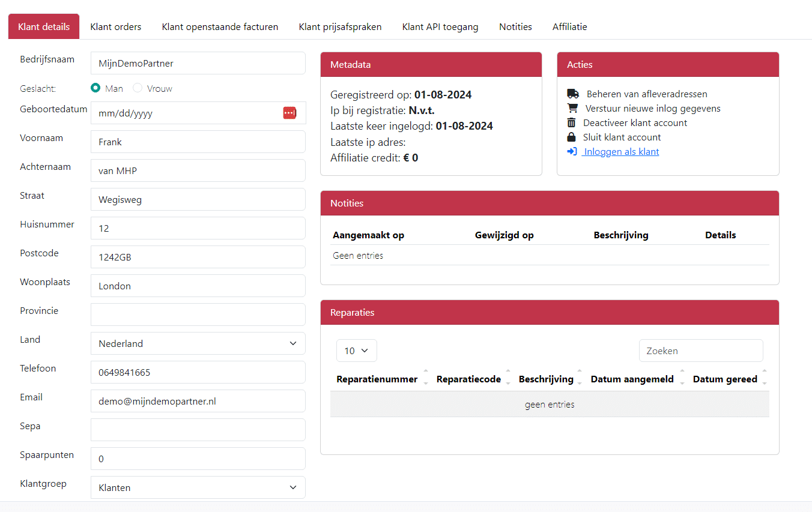
Task: Click the Bedrijfsnaam input field
Action: click(198, 63)
